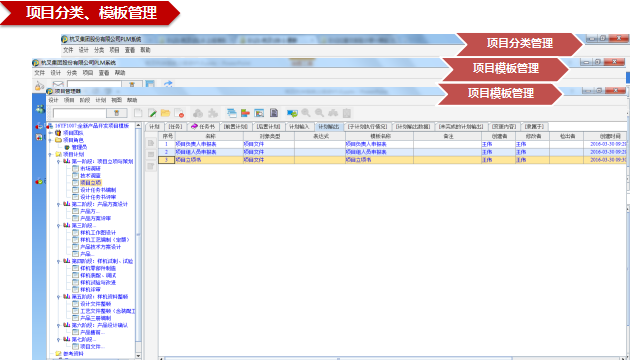
Task: Switch to the 任务书 tab
Action: click(x=203, y=127)
